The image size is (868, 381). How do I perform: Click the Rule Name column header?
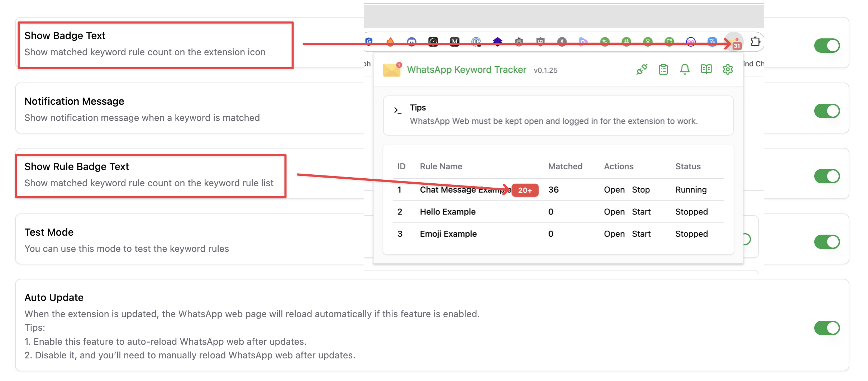[441, 166]
